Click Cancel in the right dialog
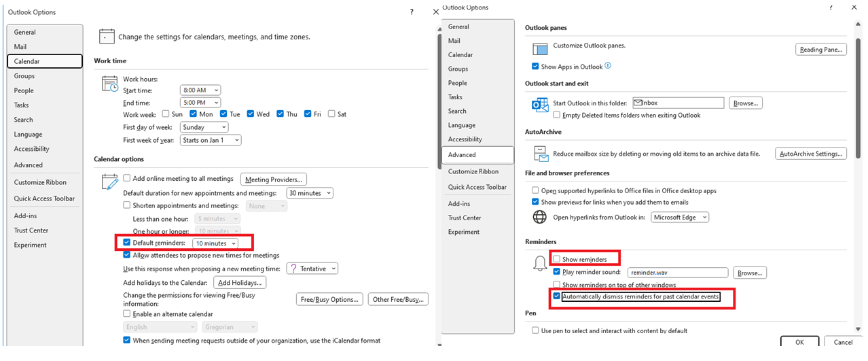This screenshot has width=868, height=361. (x=843, y=342)
